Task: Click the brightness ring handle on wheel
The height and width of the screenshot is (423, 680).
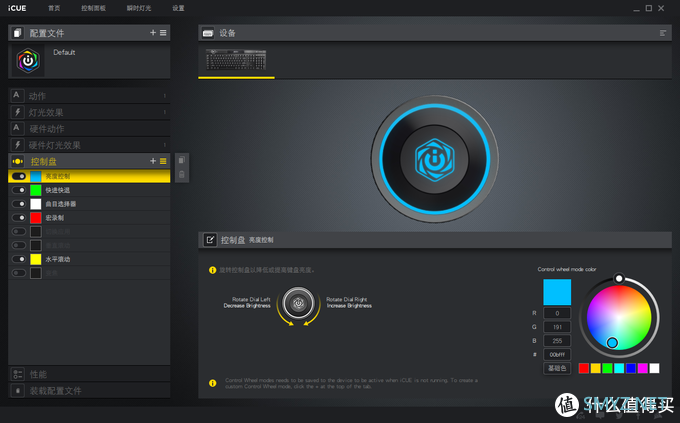Action: tap(619, 278)
